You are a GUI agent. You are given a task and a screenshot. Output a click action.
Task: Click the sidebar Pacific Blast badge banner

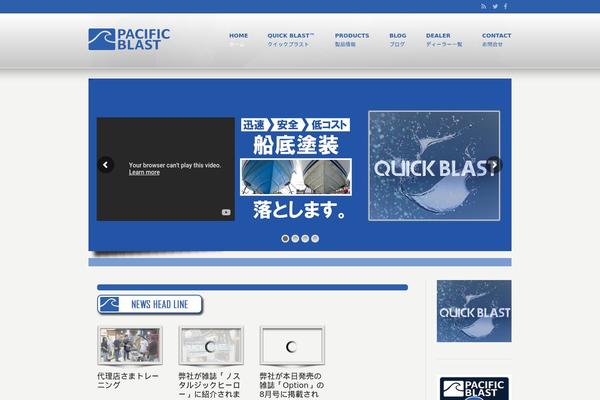point(474,389)
